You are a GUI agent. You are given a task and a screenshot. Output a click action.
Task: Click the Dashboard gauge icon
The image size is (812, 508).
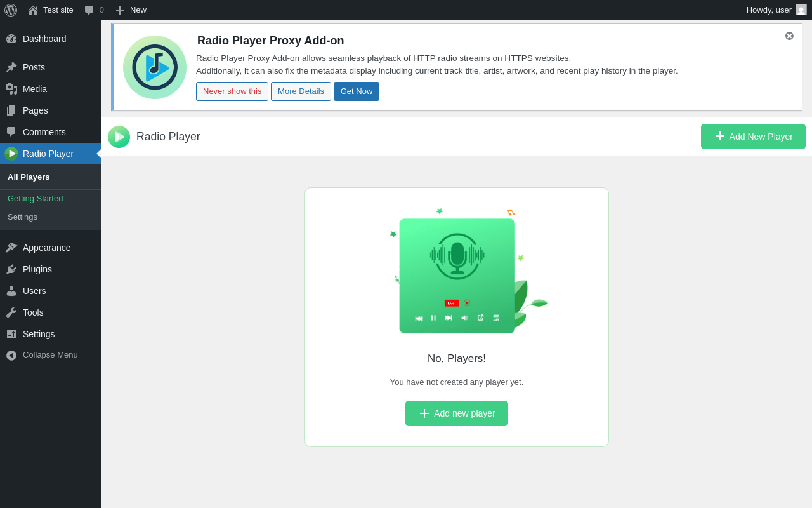pos(11,39)
